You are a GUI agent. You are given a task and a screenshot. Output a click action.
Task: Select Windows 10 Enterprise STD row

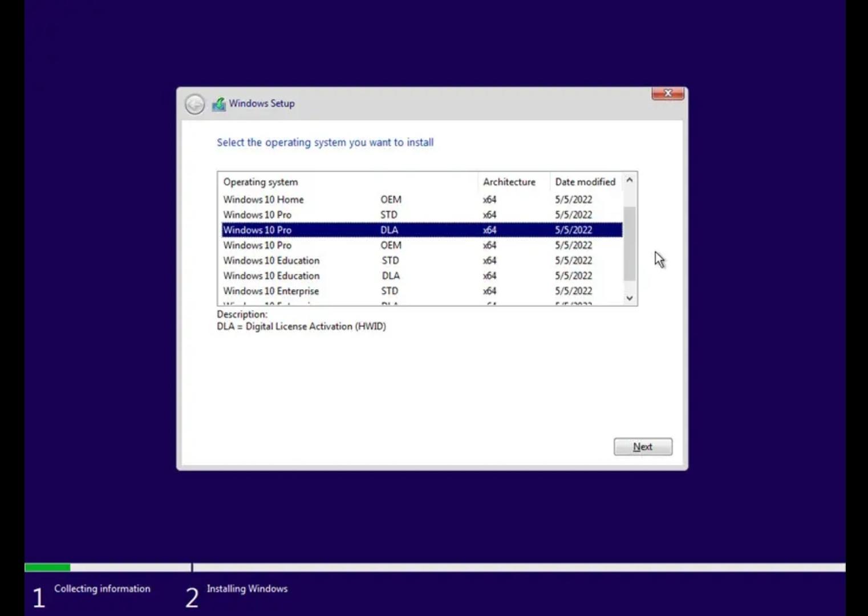point(421,291)
